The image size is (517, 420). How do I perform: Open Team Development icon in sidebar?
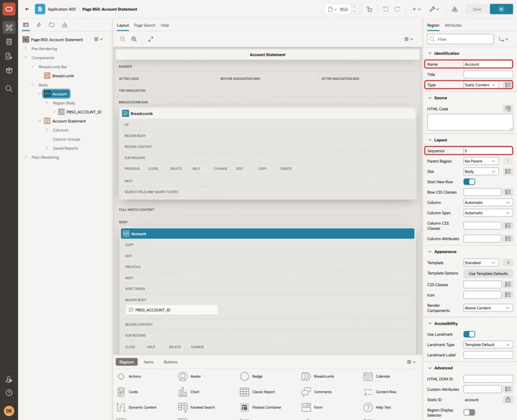pos(9,56)
